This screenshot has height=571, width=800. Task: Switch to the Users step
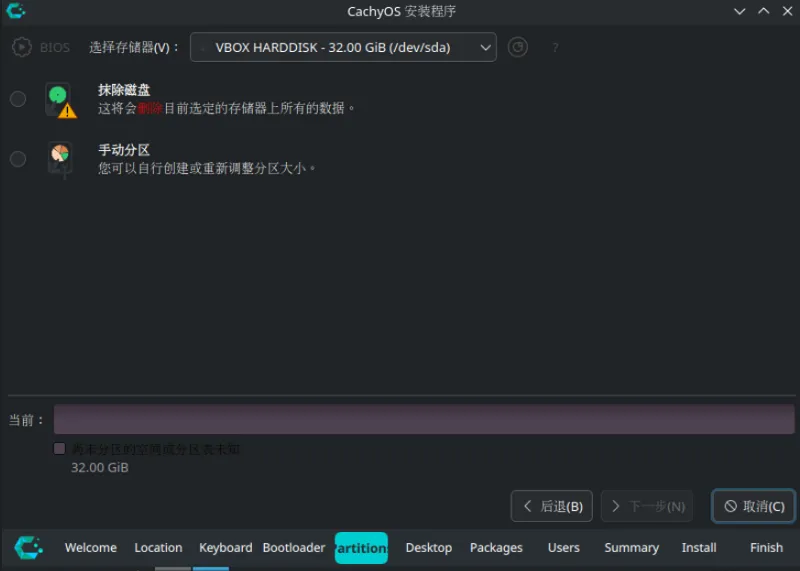(x=564, y=548)
